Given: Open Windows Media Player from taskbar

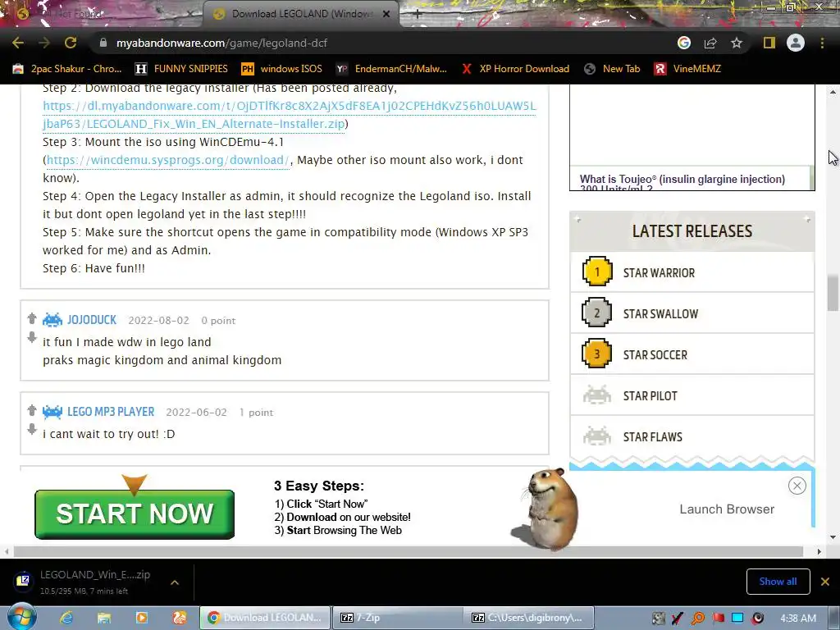Looking at the screenshot, I should (142, 618).
